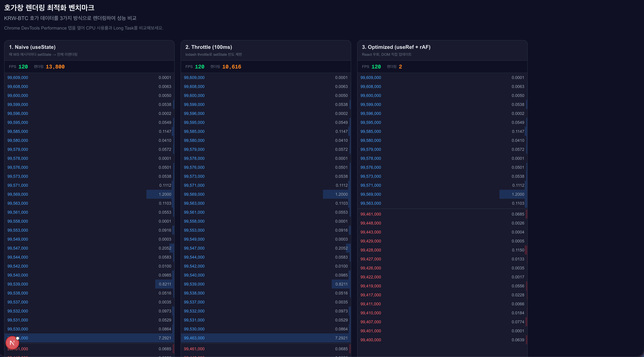The width and height of the screenshot is (644, 357).
Task: Click the 99,400,000 bid row in Optimized panel
Action: (x=370, y=340)
